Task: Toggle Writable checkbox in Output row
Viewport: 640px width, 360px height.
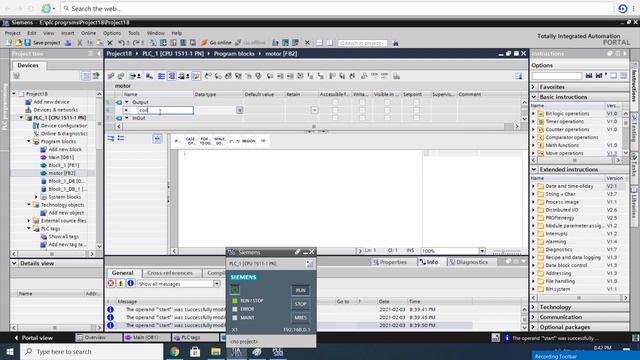Action: [x=362, y=102]
